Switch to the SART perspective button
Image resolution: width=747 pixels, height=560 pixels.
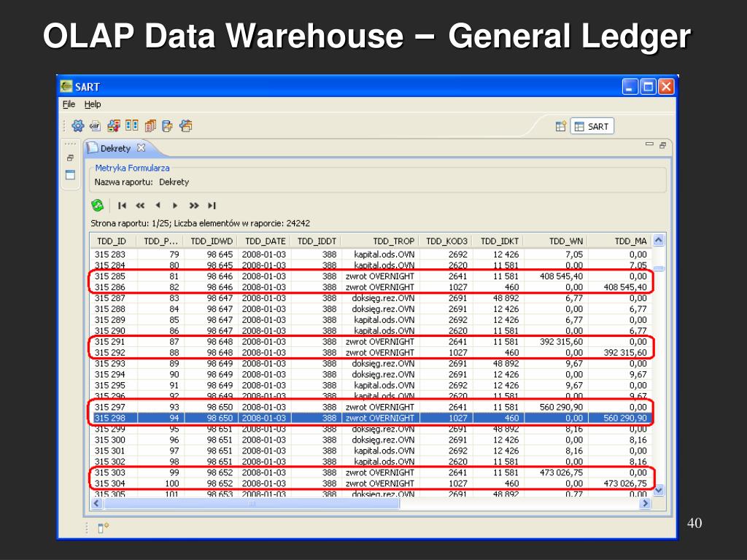click(592, 126)
